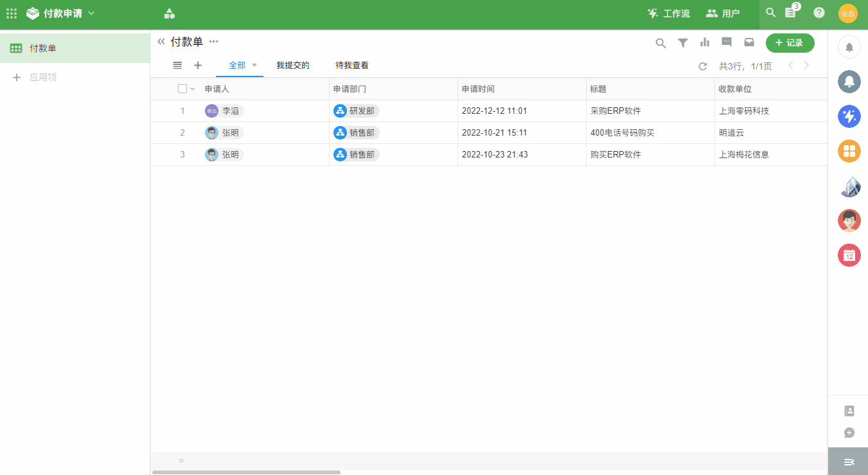The height and width of the screenshot is (475, 868).
Task: Click the green 记录 add button
Action: click(x=790, y=43)
